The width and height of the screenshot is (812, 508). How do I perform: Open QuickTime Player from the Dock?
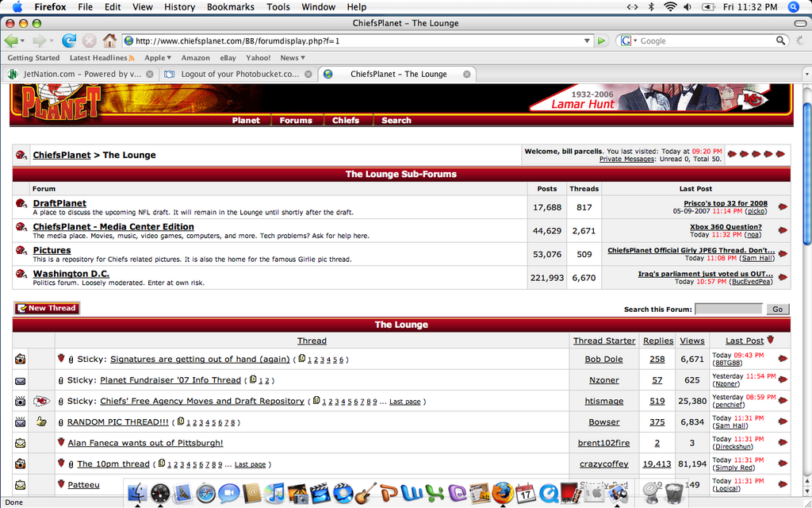click(x=549, y=492)
